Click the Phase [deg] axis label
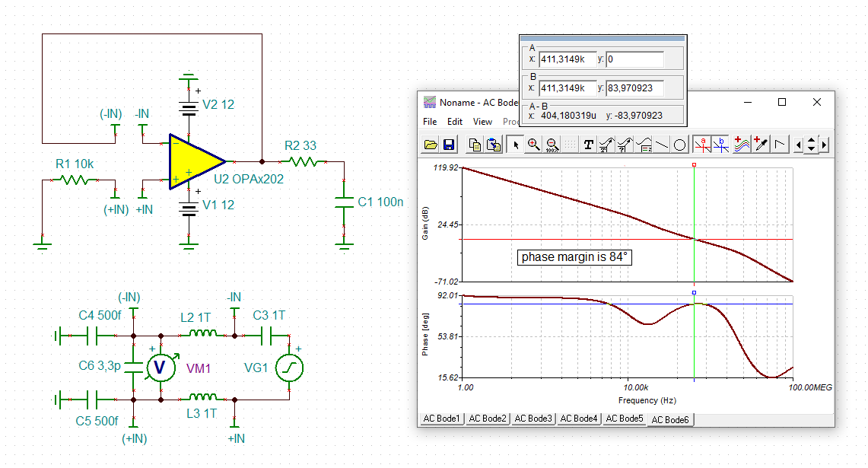This screenshot has width=868, height=468. tap(425, 335)
